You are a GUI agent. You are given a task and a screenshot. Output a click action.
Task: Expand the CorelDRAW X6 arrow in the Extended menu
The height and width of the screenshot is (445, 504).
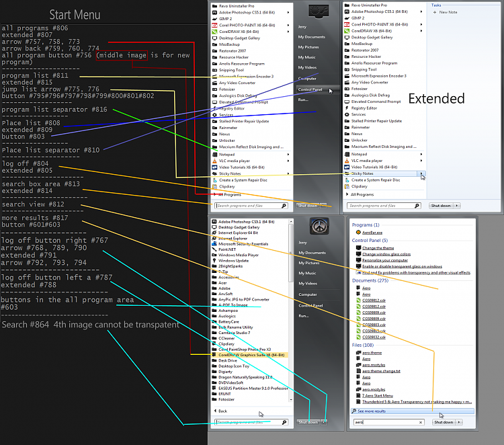click(421, 31)
